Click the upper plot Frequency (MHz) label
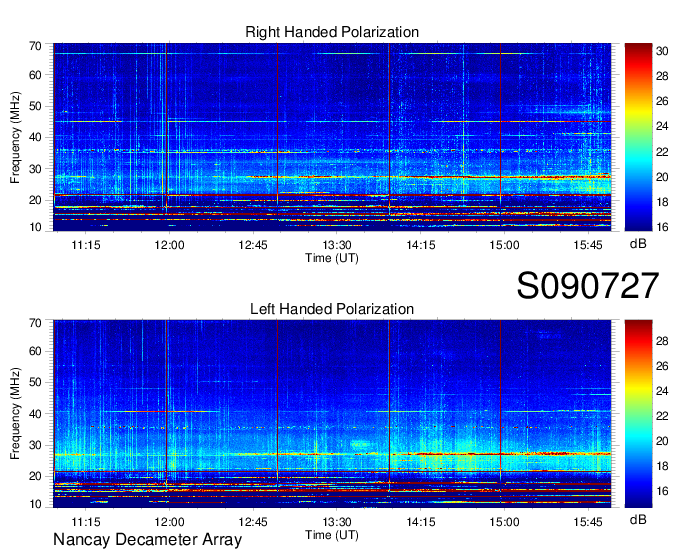The width and height of the screenshot is (680, 552). click(15, 137)
